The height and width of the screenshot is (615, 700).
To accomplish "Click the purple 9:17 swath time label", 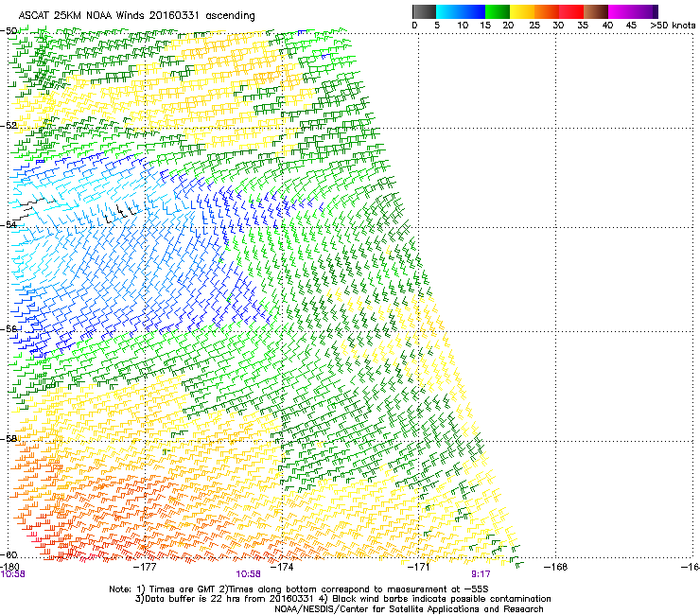I will tap(481, 574).
